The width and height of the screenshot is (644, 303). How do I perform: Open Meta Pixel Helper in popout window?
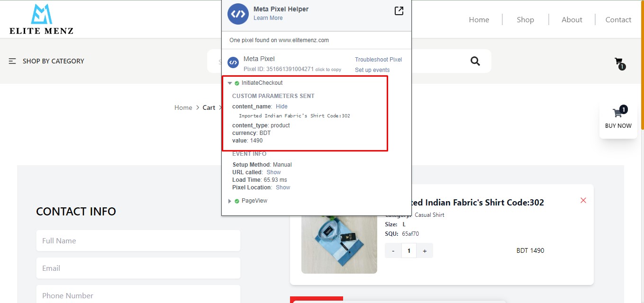pyautogui.click(x=399, y=11)
